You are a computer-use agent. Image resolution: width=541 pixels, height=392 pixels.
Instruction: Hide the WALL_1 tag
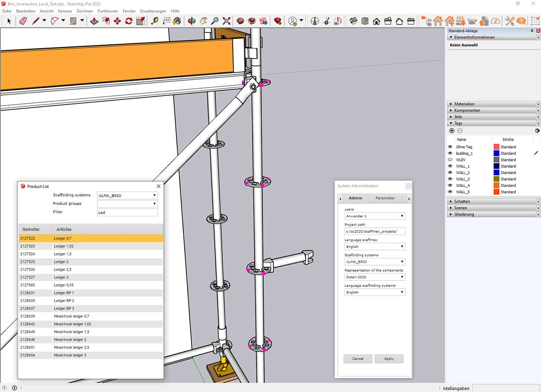pos(450,166)
